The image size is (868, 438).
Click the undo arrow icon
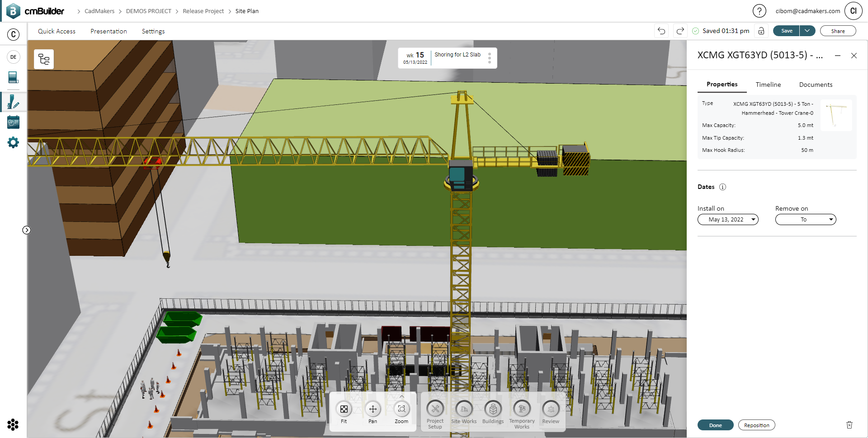[x=661, y=31]
